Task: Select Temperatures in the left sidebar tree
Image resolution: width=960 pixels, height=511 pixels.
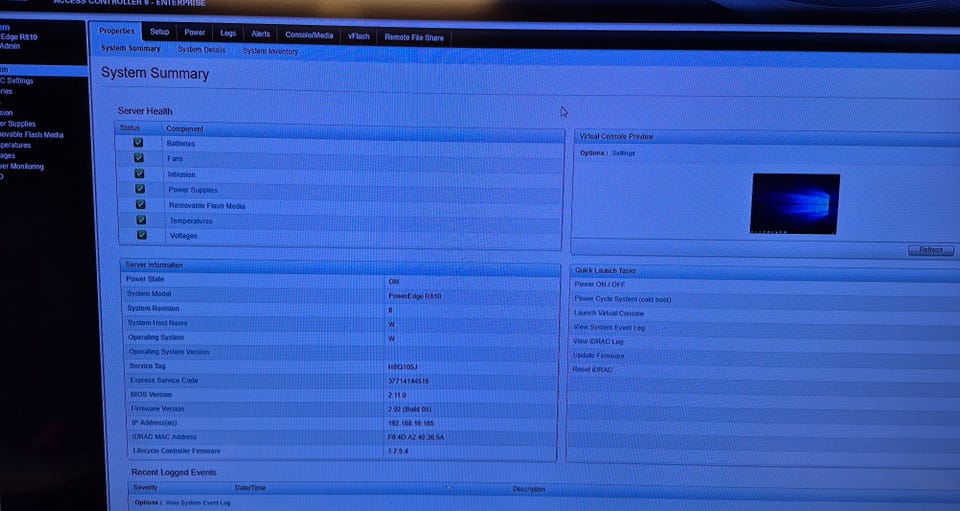Action: click(15, 145)
